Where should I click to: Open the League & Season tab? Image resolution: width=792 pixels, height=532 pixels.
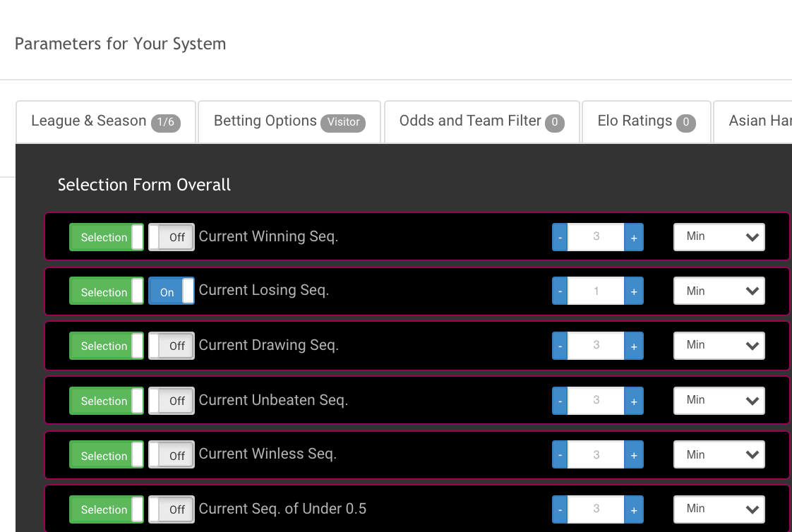pyautogui.click(x=106, y=122)
